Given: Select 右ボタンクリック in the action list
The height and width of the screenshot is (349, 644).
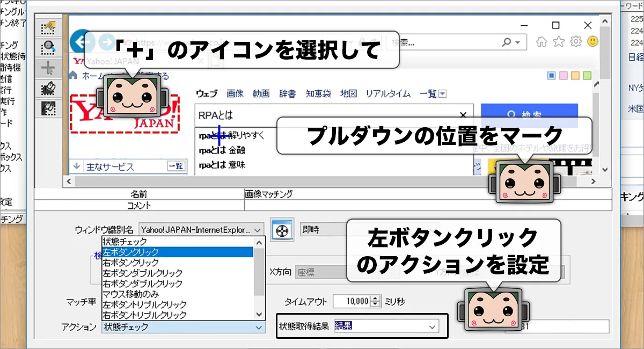Looking at the screenshot, I should pos(177,263).
